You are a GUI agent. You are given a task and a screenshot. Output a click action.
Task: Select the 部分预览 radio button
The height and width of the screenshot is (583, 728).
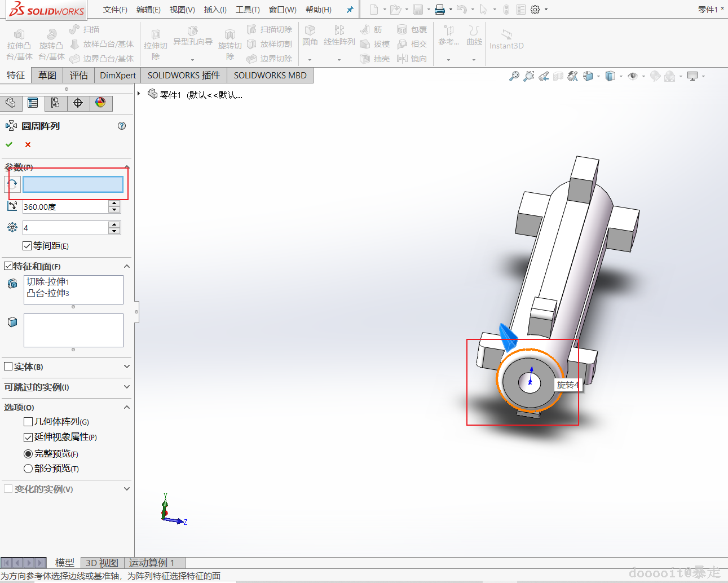point(28,469)
